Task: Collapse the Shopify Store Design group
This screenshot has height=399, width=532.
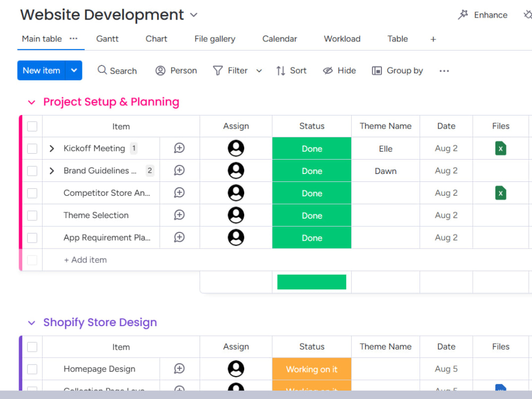Action: [31, 323]
